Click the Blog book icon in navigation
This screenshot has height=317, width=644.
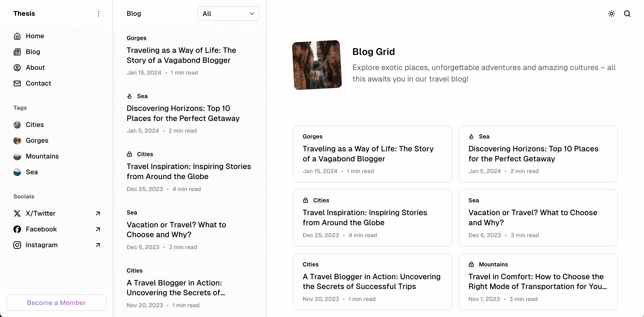click(17, 52)
